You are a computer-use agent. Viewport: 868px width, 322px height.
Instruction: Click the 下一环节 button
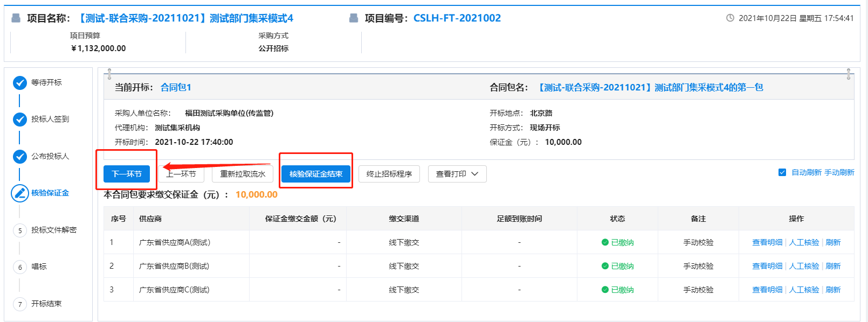(127, 174)
